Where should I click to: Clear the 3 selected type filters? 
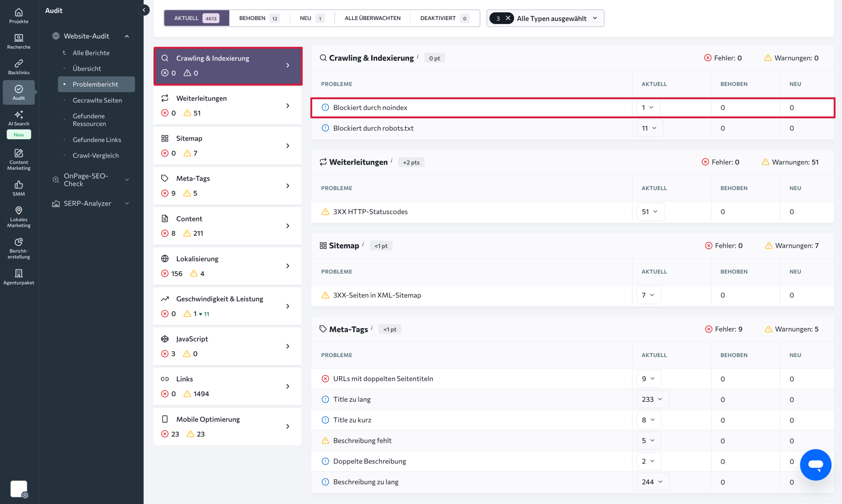pyautogui.click(x=508, y=18)
